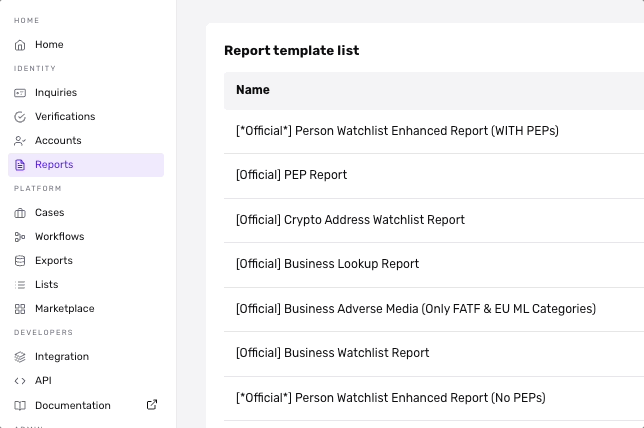Viewport: 644px width, 428px height.
Task: Open the Documentation menu item
Action: pyautogui.click(x=72, y=405)
